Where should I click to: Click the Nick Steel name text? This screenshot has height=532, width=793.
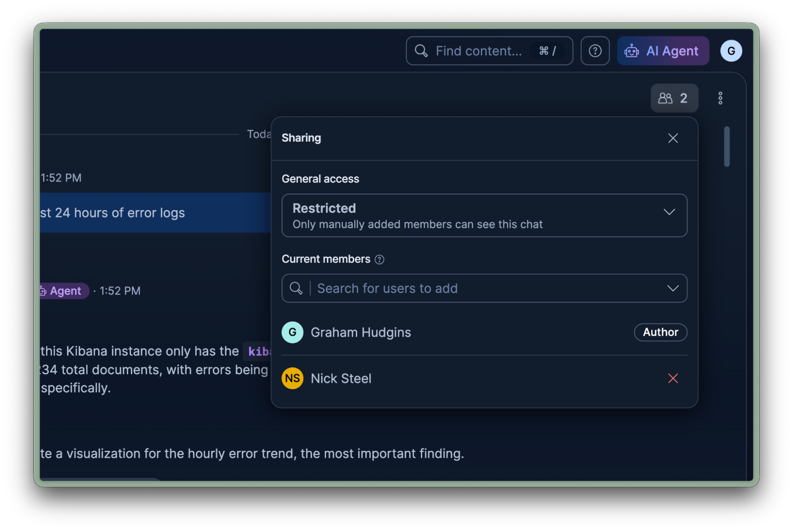pos(341,378)
